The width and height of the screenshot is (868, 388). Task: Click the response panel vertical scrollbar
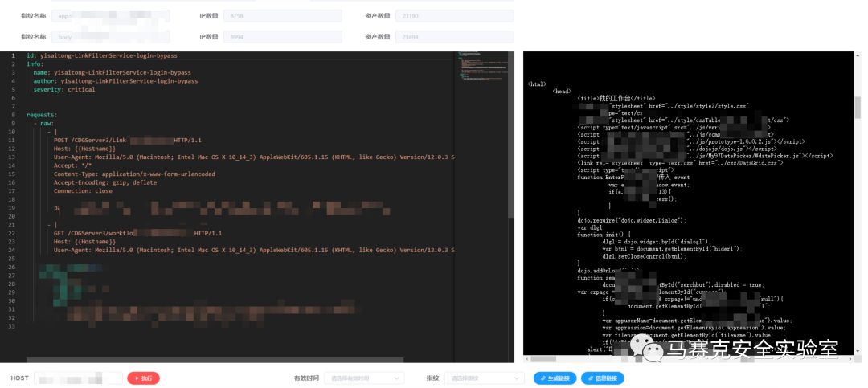click(858, 108)
